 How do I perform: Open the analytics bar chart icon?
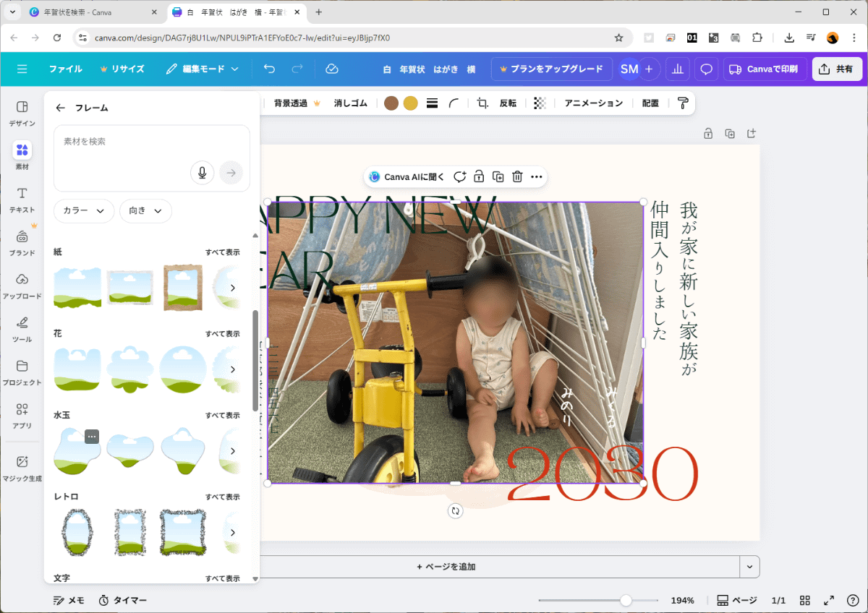pos(678,69)
